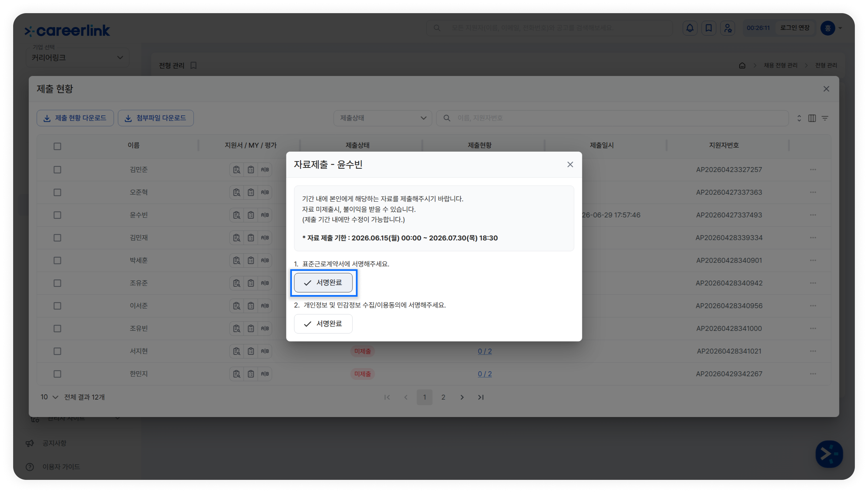Click 서명완료 for 개인정보 수집/이용동의

click(323, 324)
